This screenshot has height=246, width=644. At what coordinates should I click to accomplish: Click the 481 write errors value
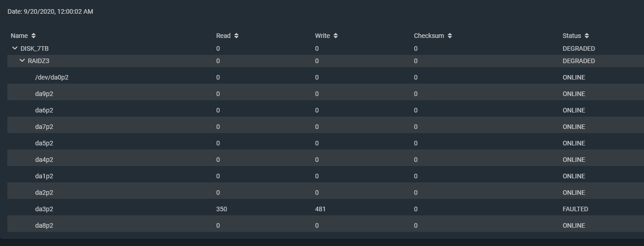point(320,209)
